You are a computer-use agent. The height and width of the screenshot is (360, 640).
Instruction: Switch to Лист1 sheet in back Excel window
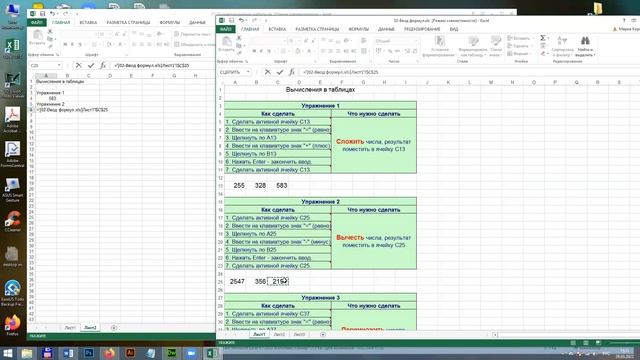click(x=70, y=328)
